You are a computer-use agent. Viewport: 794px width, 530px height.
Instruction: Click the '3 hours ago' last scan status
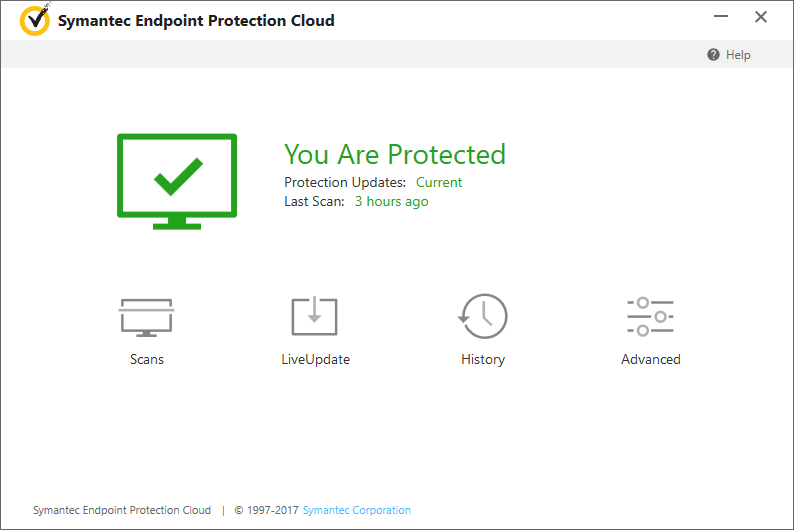[391, 201]
